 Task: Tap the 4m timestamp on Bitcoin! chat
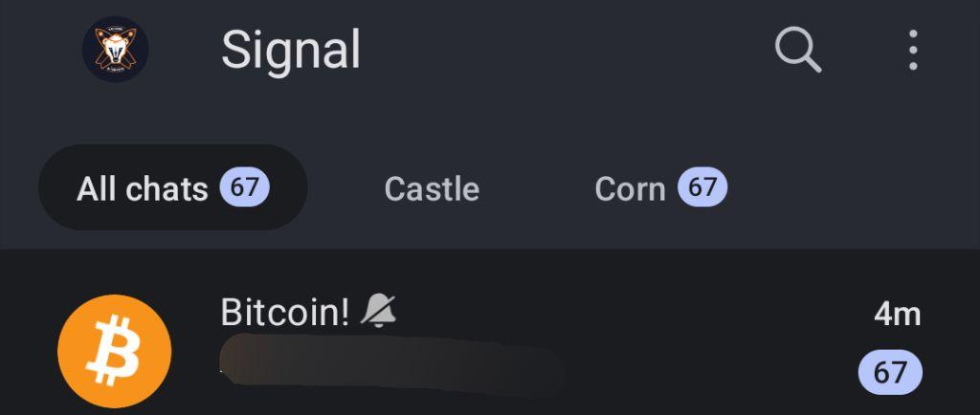897,314
